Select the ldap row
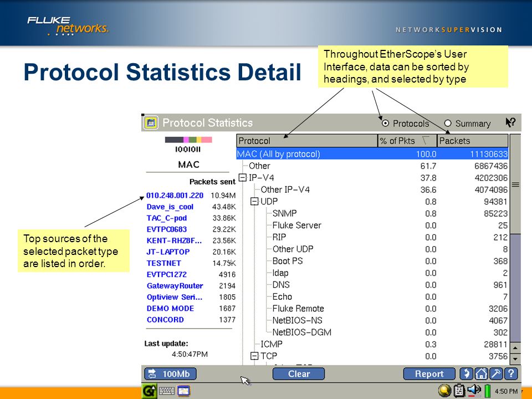Viewport: 532px width, 399px height. point(372,273)
